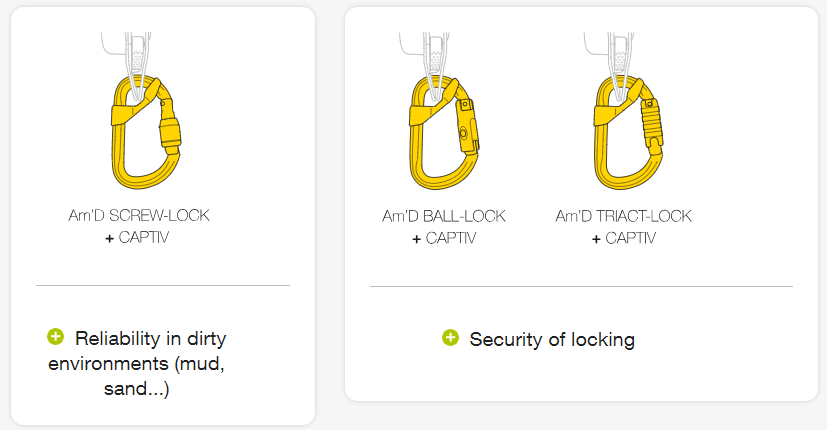Click the Am'D TRIACT-LOCK carabiner illustration

(628, 132)
